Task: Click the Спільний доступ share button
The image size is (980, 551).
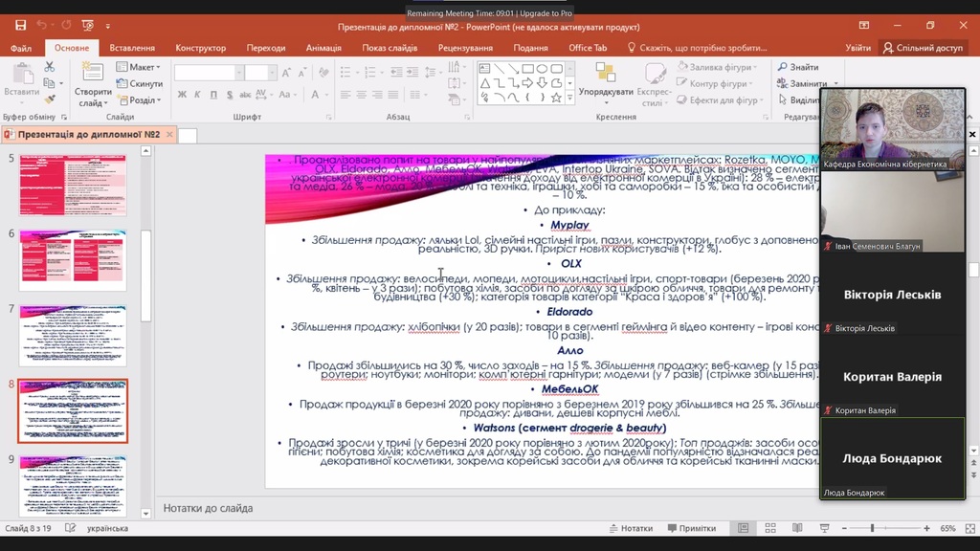Action: (923, 48)
